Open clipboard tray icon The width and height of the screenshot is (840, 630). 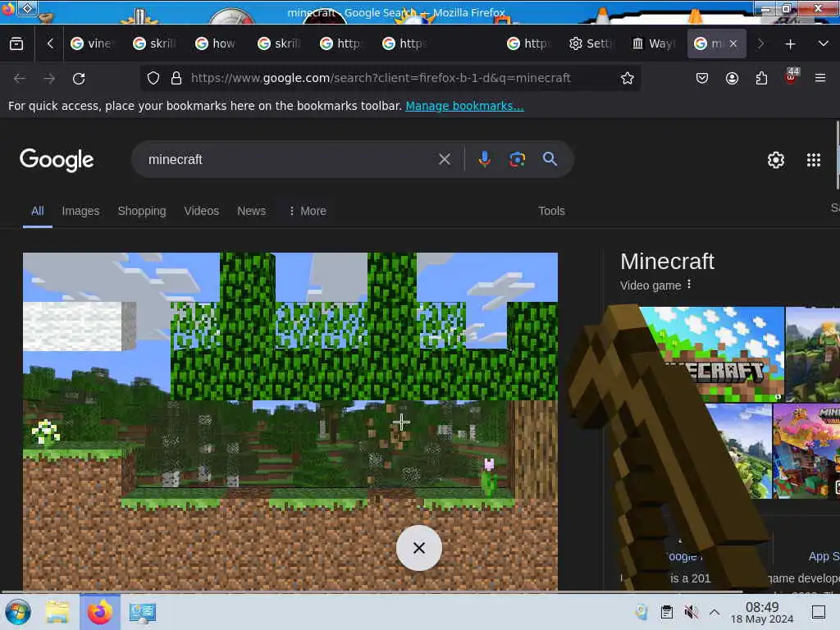pos(666,612)
